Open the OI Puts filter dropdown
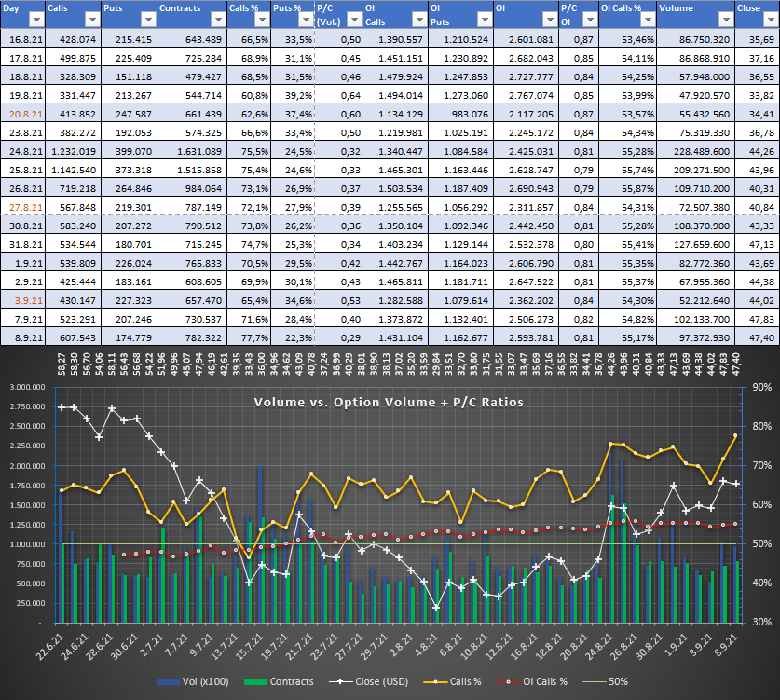Viewport: 780px width, 700px height. pos(485,20)
